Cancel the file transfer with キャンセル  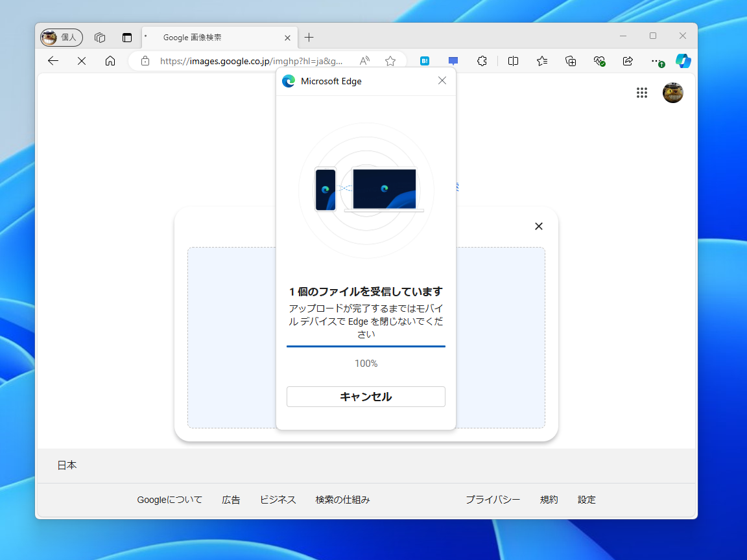(x=366, y=396)
